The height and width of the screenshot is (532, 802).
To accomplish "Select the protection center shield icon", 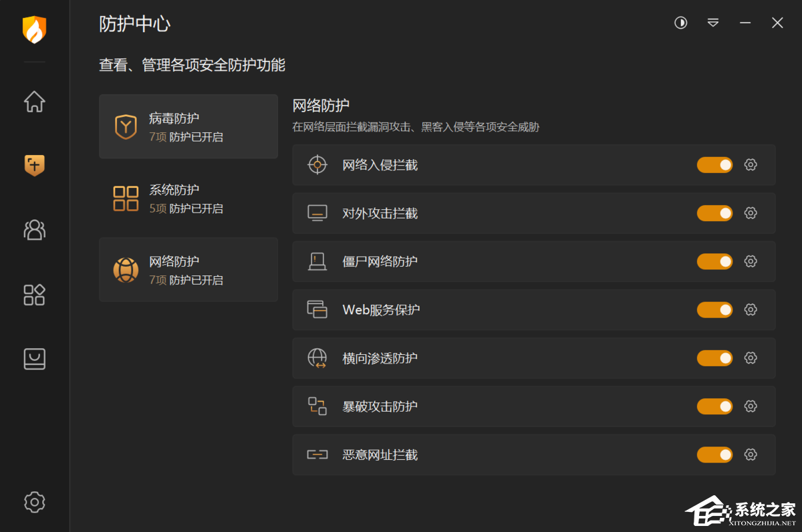I will tap(34, 166).
